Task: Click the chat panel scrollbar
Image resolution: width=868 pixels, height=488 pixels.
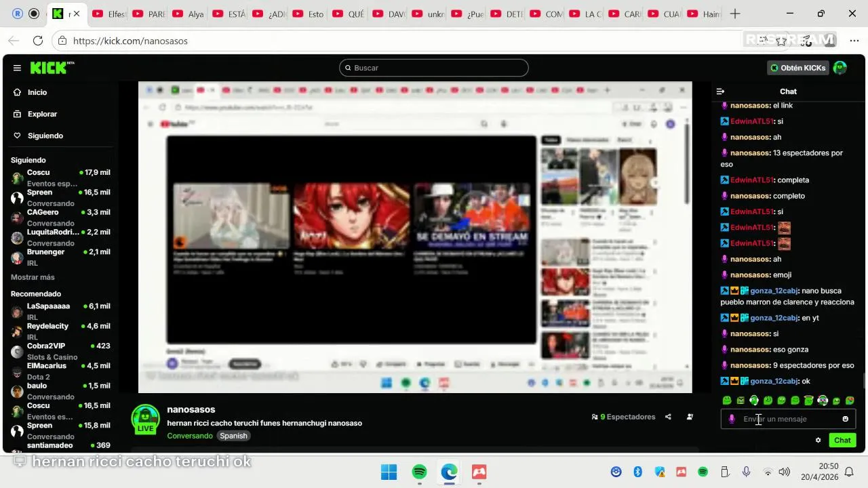Action: pos(864,381)
